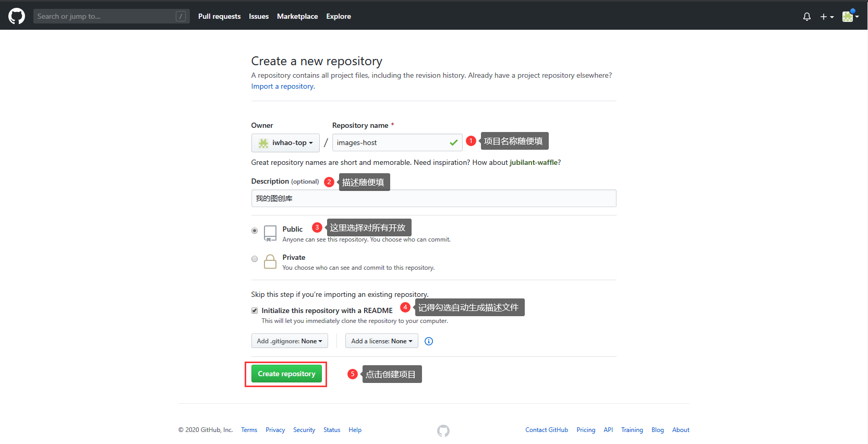
Task: Follow the Import a repository link
Action: click(283, 86)
